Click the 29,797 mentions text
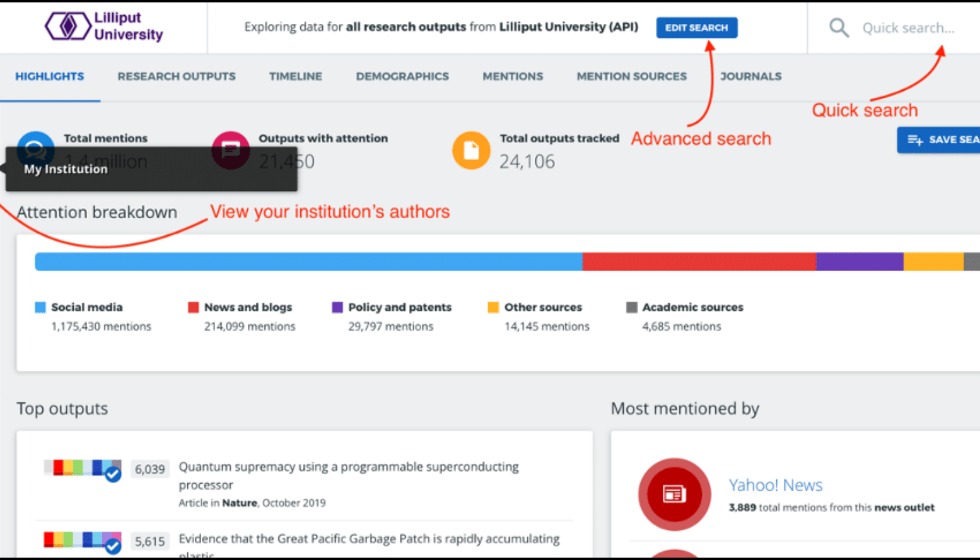980x560 pixels. [391, 326]
